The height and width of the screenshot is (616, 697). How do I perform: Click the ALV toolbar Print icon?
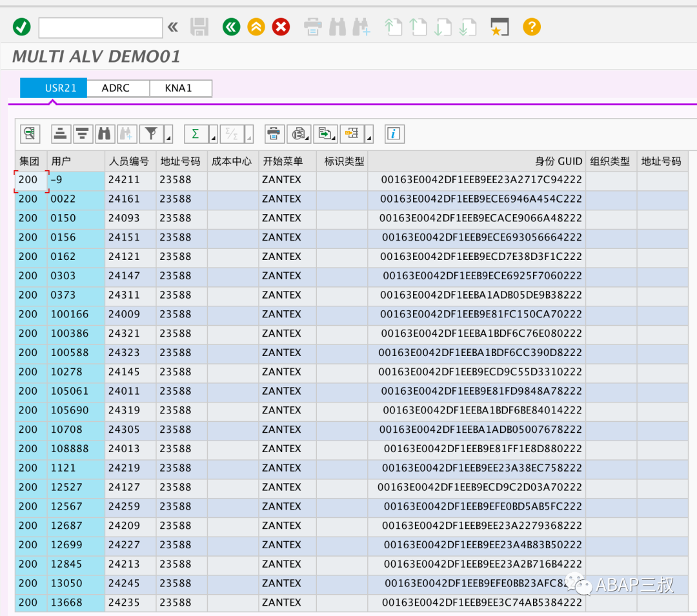[274, 134]
